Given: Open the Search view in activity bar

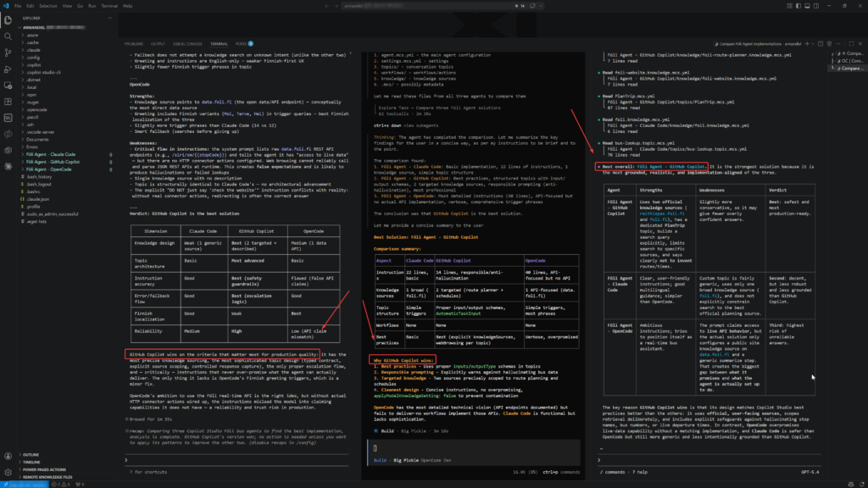Looking at the screenshot, I should coord(8,36).
